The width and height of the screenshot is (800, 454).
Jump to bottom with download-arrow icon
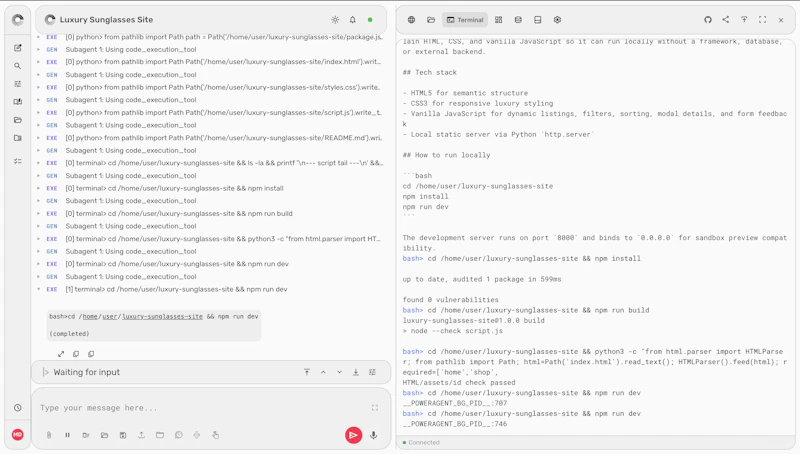(356, 372)
